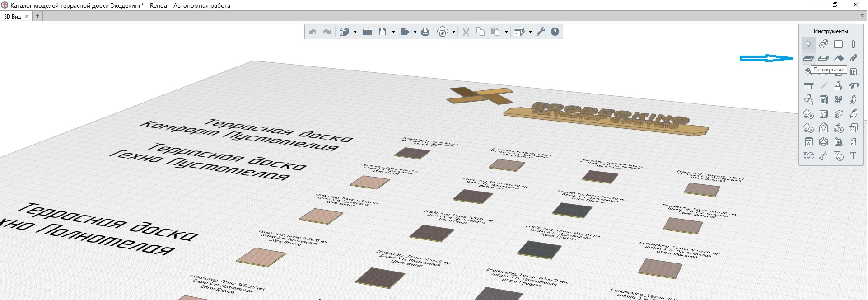Click the Paste clipboard icon

click(495, 32)
